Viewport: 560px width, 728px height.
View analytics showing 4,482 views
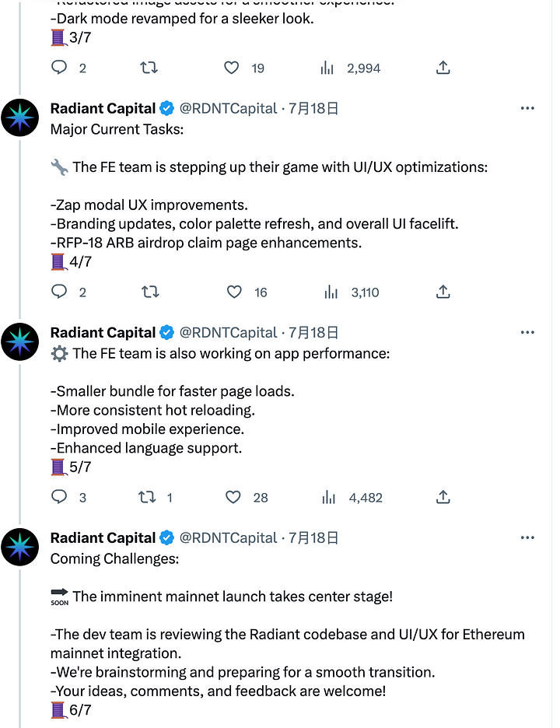329,497
